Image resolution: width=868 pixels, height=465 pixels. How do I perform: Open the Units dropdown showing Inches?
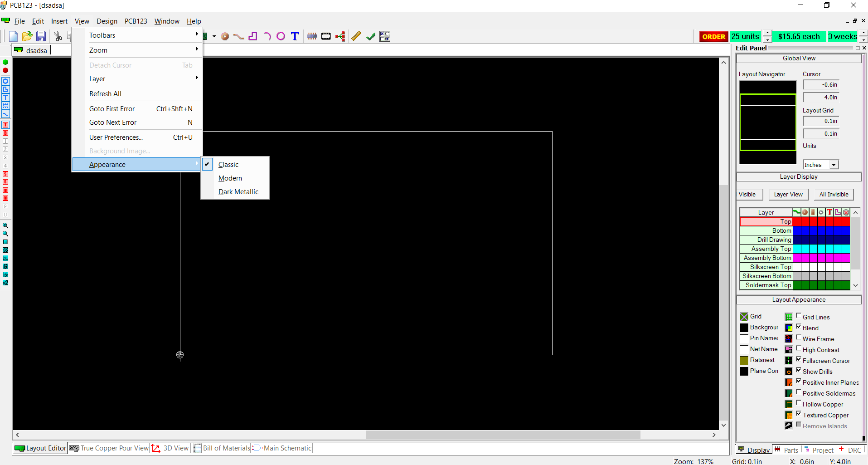(834, 164)
